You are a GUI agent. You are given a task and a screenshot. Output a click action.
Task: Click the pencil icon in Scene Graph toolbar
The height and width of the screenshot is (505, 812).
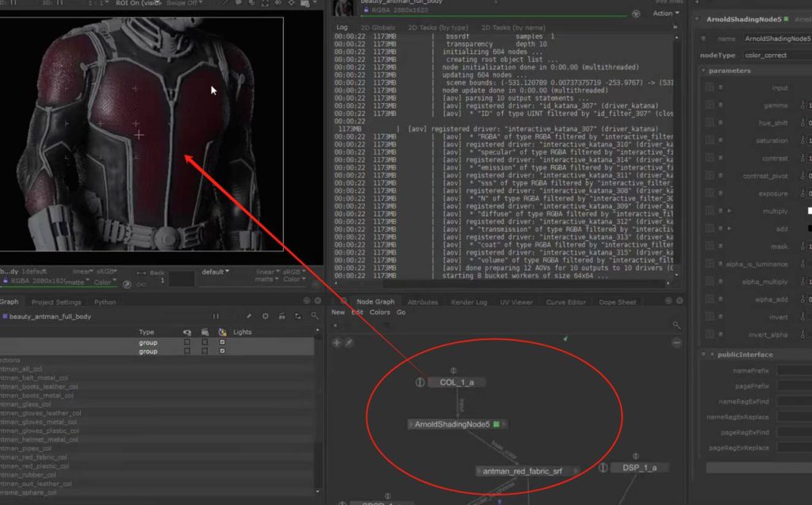[x=248, y=316]
